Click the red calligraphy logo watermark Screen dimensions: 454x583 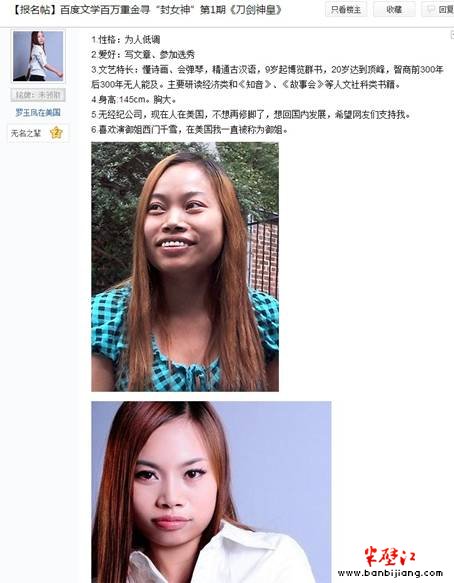coord(389,556)
